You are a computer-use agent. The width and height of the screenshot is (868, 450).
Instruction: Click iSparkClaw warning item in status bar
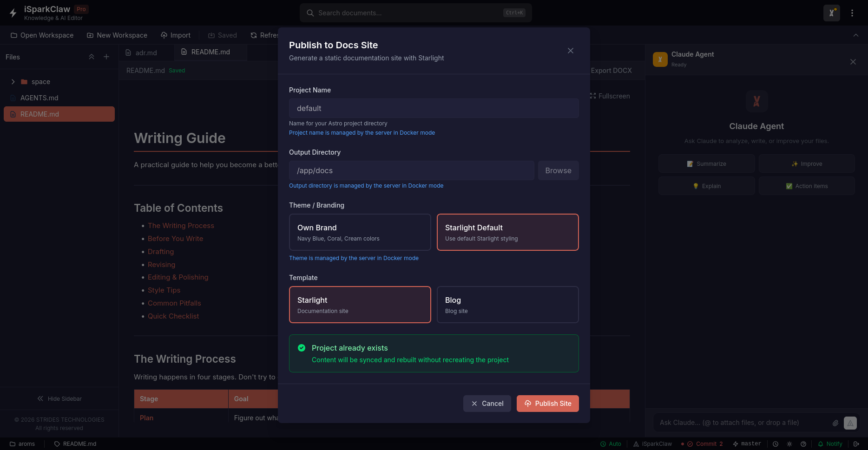652,444
